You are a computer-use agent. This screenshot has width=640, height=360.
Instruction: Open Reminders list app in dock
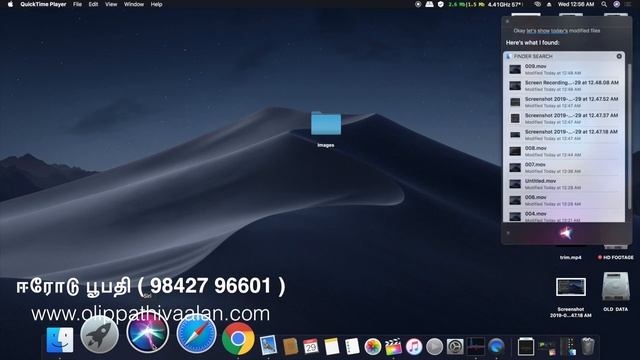point(352,347)
